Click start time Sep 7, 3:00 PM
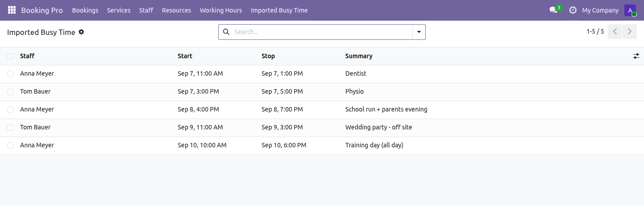644x206 pixels. coord(198,91)
